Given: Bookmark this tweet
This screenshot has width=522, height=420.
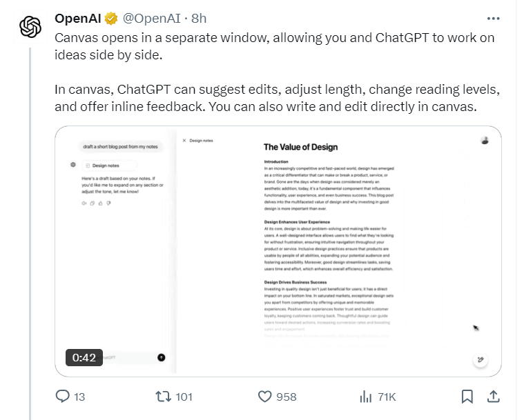Looking at the screenshot, I should [467, 397].
